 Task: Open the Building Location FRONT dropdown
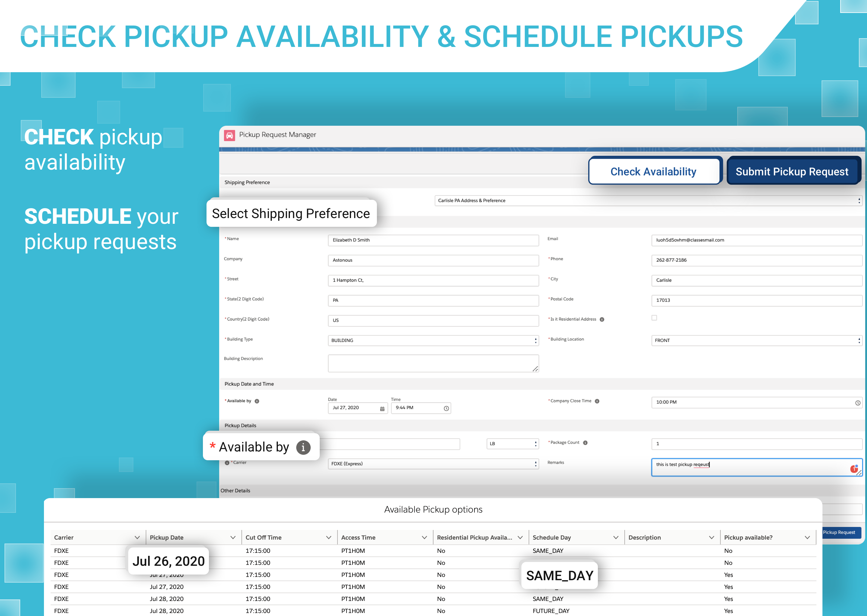[x=756, y=340]
